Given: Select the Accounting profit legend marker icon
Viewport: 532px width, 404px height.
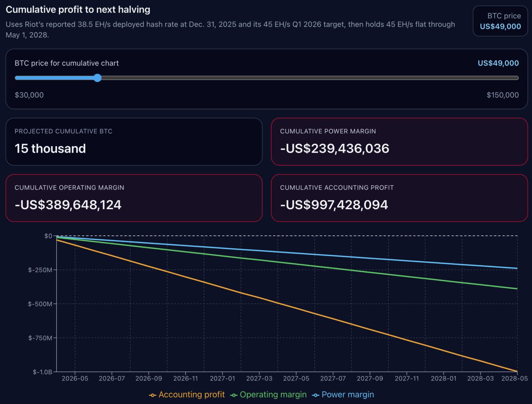Looking at the screenshot, I should 152,395.
